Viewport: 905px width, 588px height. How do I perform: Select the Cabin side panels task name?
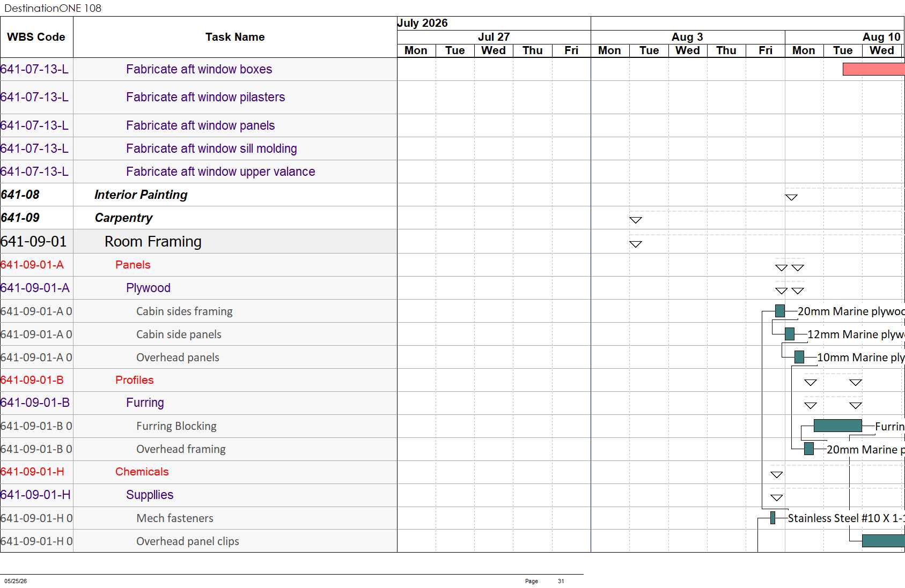click(x=179, y=334)
